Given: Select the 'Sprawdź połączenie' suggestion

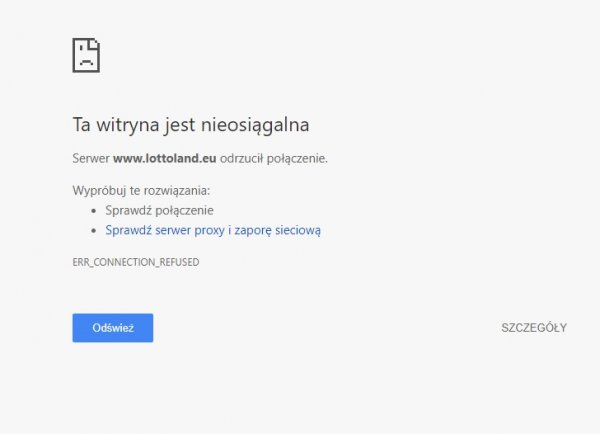Looking at the screenshot, I should 159,210.
